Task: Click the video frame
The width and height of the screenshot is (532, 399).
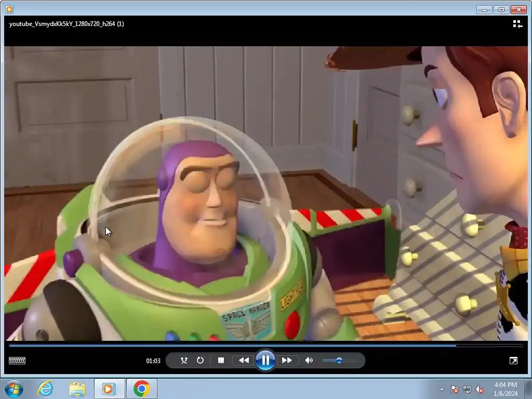Action: 266,193
